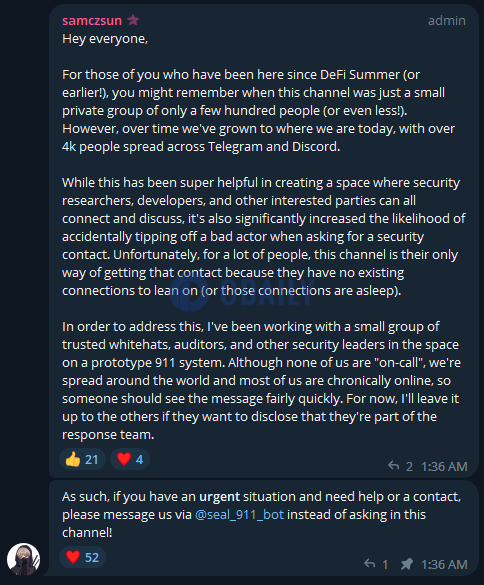
Task: Click the admin label in the message header
Action: [x=447, y=21]
